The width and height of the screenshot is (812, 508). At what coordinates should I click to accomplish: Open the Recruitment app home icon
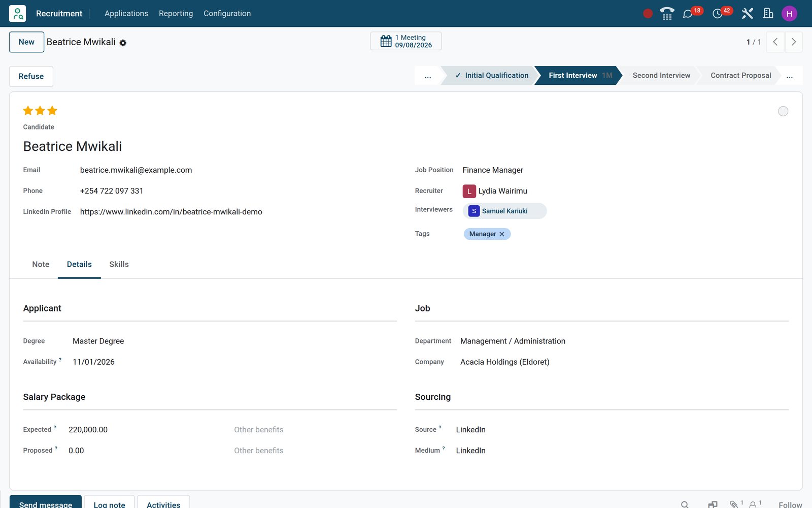(x=17, y=14)
